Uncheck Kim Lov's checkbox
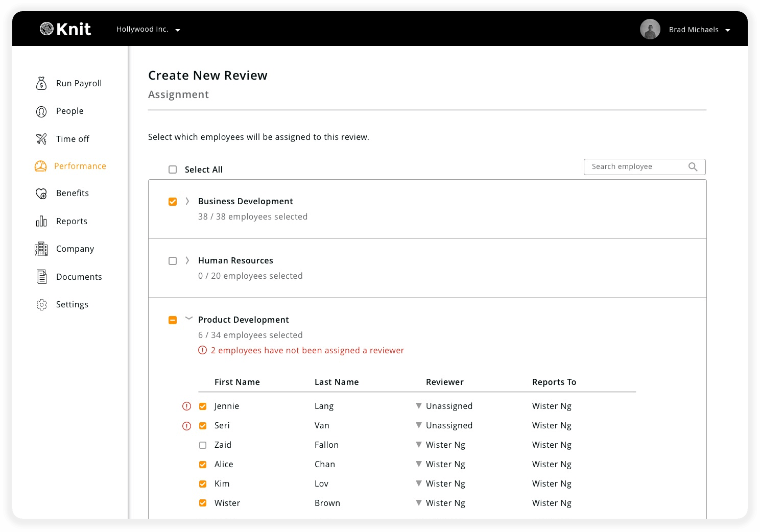The image size is (760, 532). 203,484
